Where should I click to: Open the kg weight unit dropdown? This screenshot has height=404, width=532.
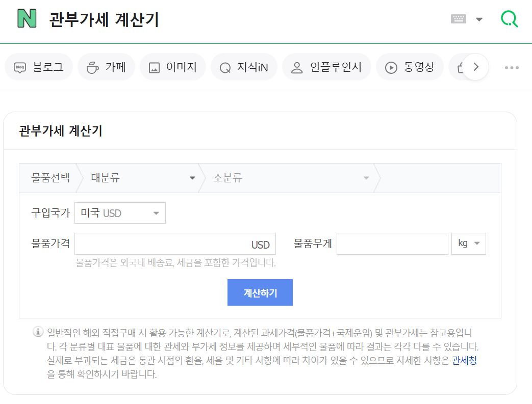pos(468,244)
